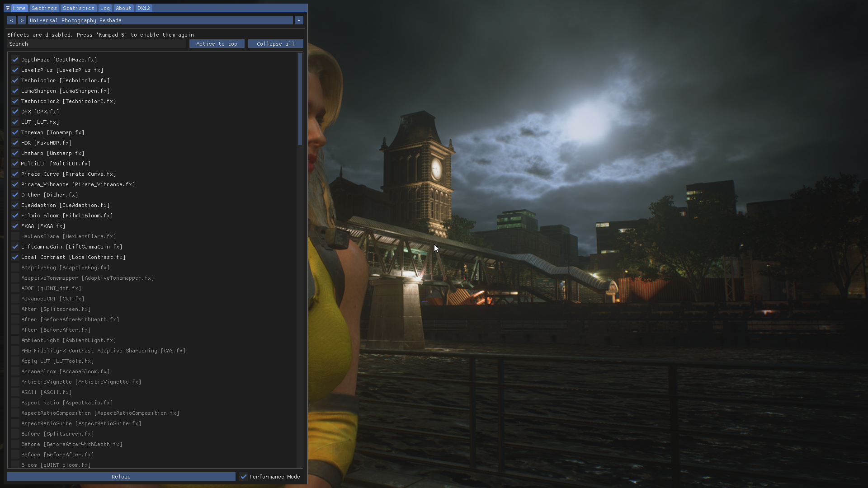Image resolution: width=868 pixels, height=488 pixels.
Task: Enable the ASCII effect checkbox
Action: (x=15, y=392)
